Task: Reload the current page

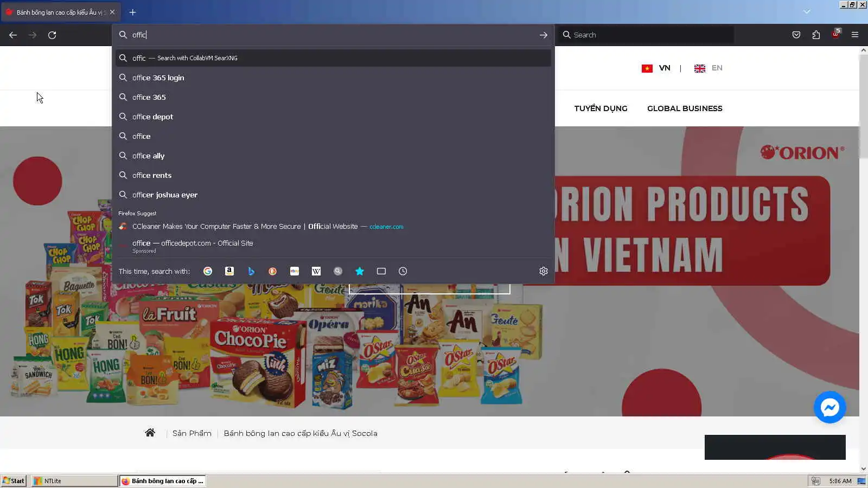Action: 52,35
